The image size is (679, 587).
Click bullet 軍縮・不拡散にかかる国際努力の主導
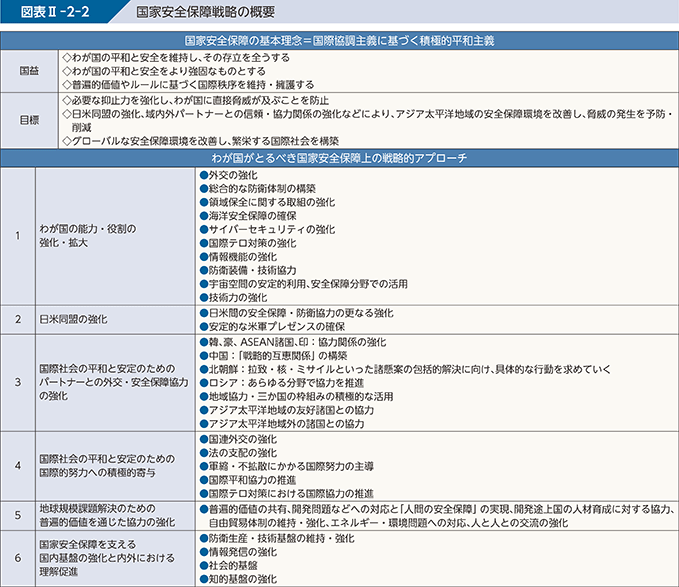[287, 467]
